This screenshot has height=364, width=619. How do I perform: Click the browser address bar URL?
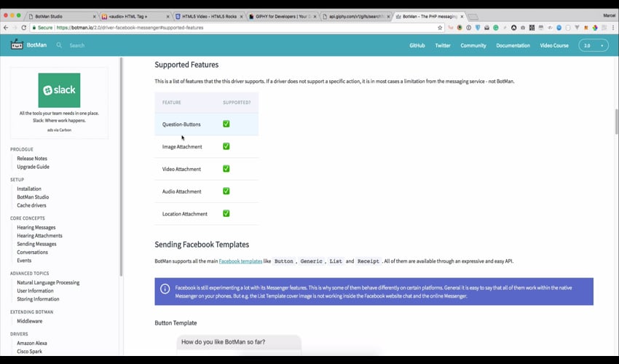pos(130,28)
